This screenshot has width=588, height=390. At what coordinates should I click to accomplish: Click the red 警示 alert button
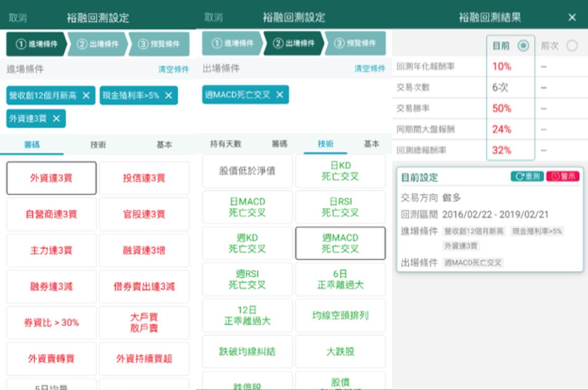click(x=563, y=176)
